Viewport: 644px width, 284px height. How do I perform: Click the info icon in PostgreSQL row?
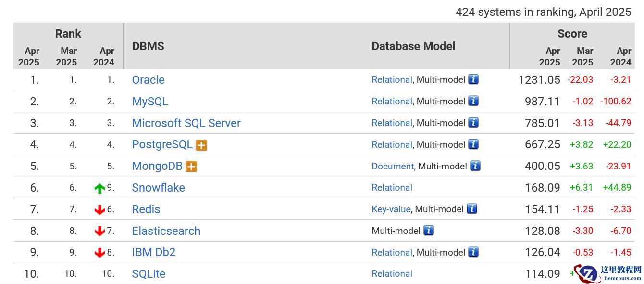click(x=473, y=144)
